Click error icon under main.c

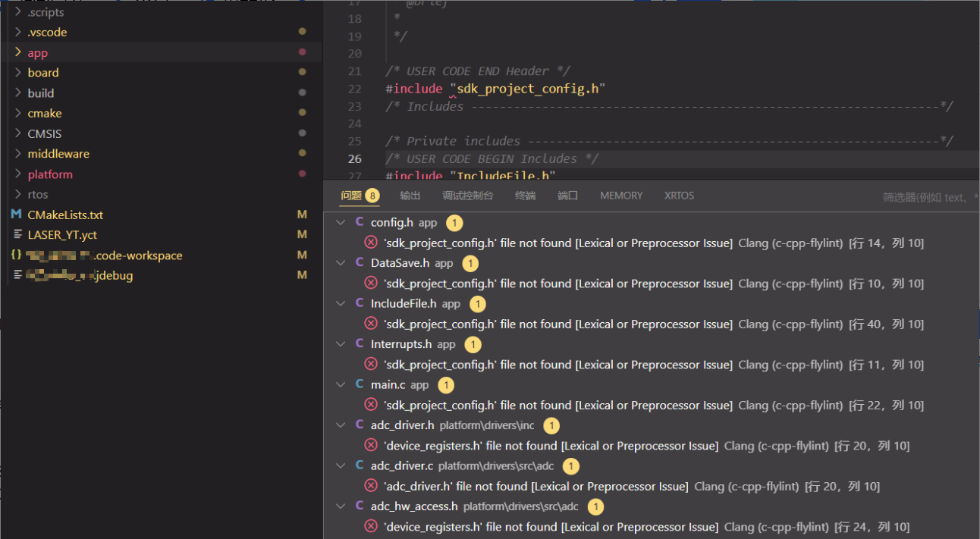tap(371, 405)
